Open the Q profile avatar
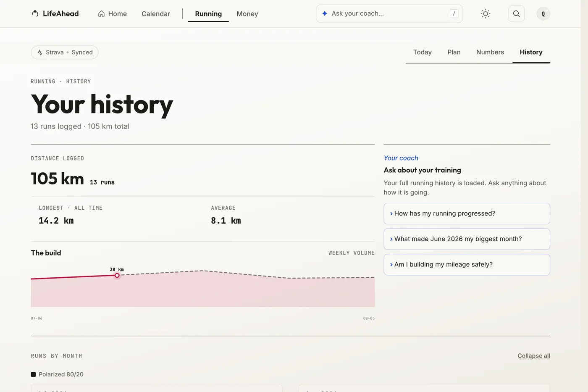The width and height of the screenshot is (588, 392). [543, 14]
